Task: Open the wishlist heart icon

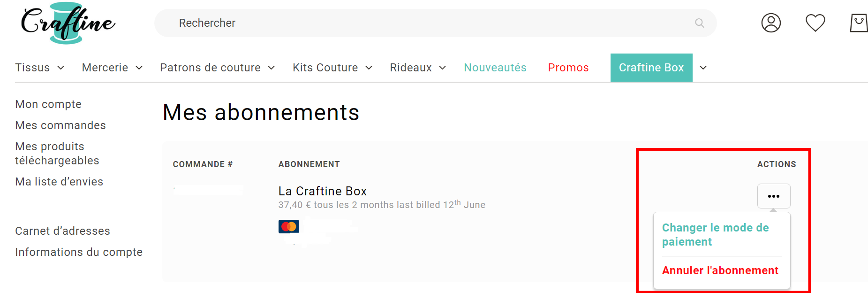Action: [x=815, y=23]
